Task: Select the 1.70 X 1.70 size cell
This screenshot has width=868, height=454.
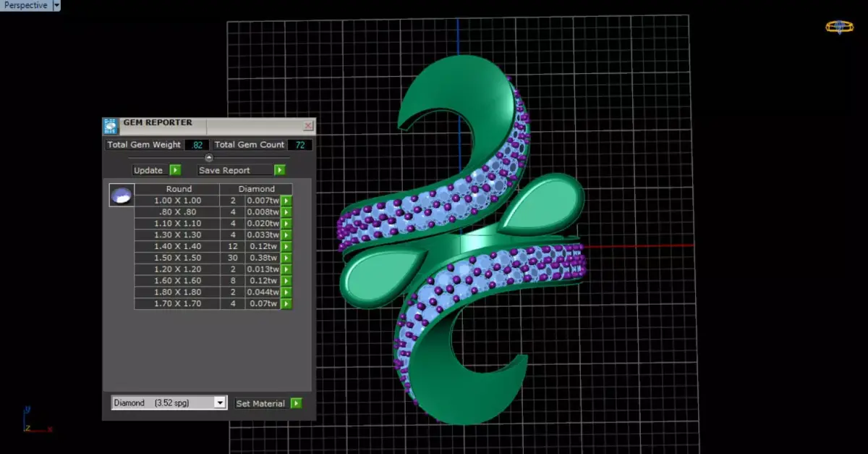Action: (177, 304)
